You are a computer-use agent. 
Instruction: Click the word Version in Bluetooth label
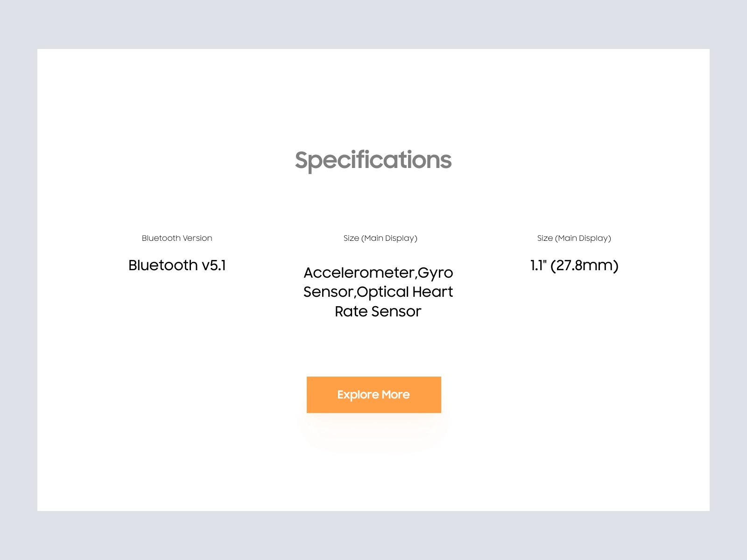(x=197, y=238)
